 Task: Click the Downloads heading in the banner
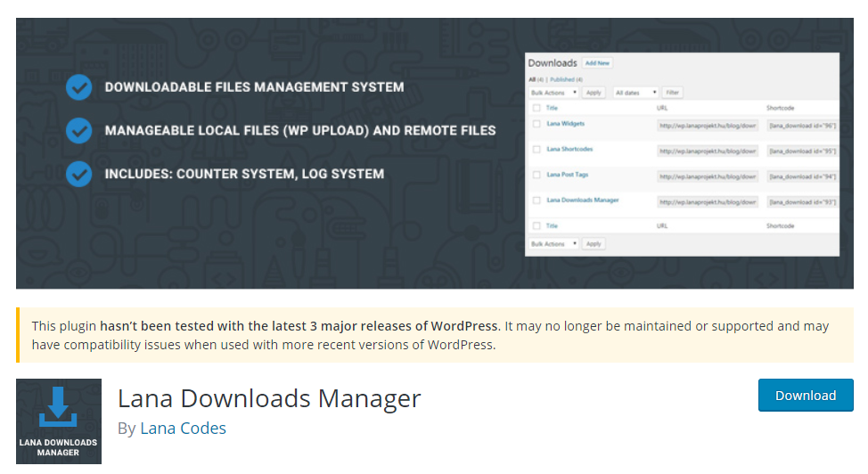pyautogui.click(x=553, y=63)
